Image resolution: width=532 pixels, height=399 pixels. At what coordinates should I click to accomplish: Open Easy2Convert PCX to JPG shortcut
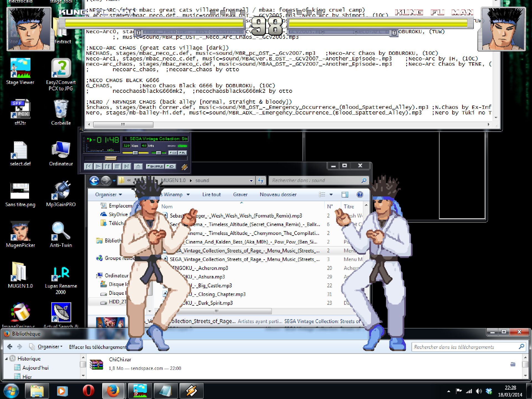click(61, 75)
